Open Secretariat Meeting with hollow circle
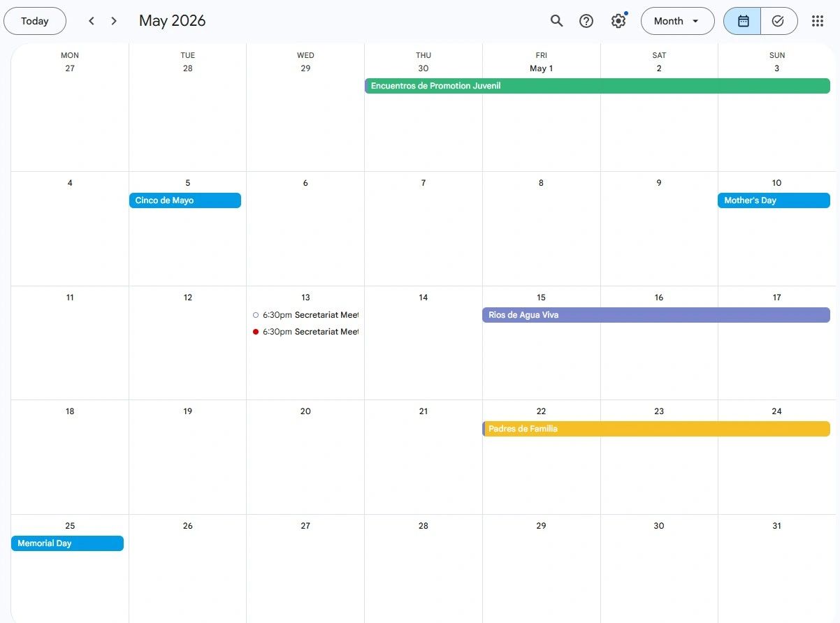 (x=305, y=315)
